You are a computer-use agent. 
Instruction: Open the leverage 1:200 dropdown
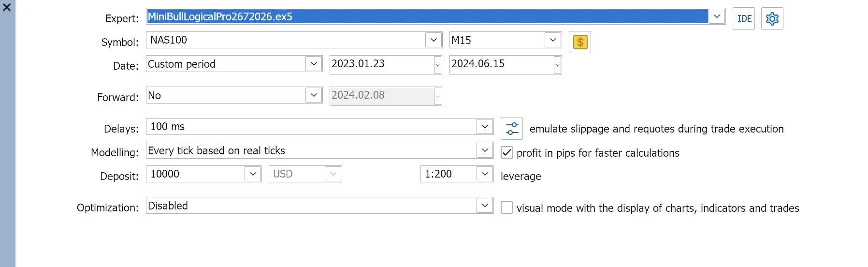pyautogui.click(x=485, y=174)
